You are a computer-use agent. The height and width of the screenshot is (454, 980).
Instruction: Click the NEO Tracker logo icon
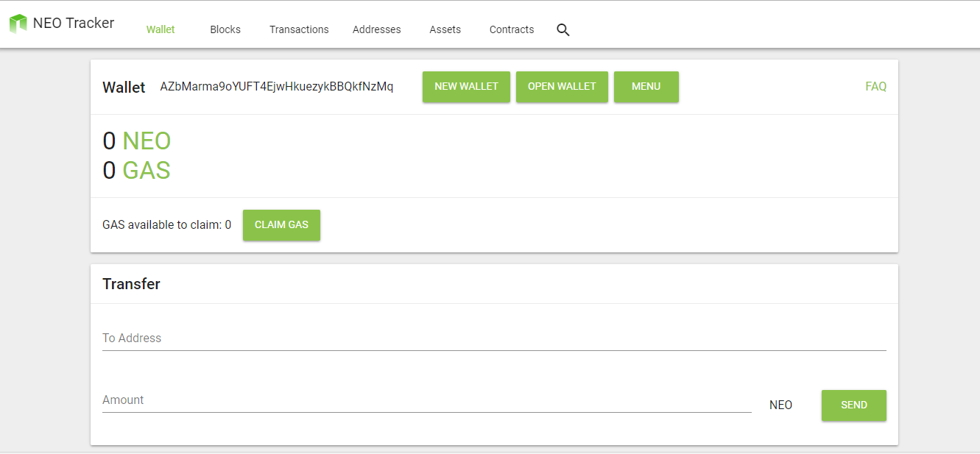pyautogui.click(x=18, y=24)
